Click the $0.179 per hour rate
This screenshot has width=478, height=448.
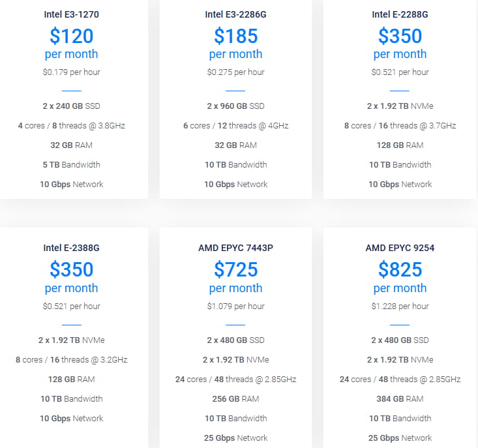click(x=72, y=72)
